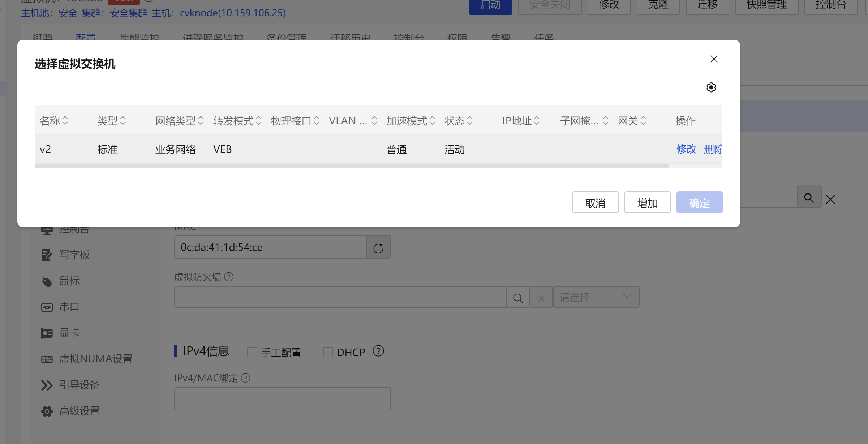Click DHCP help question mark icon
The height and width of the screenshot is (444, 868).
point(378,351)
